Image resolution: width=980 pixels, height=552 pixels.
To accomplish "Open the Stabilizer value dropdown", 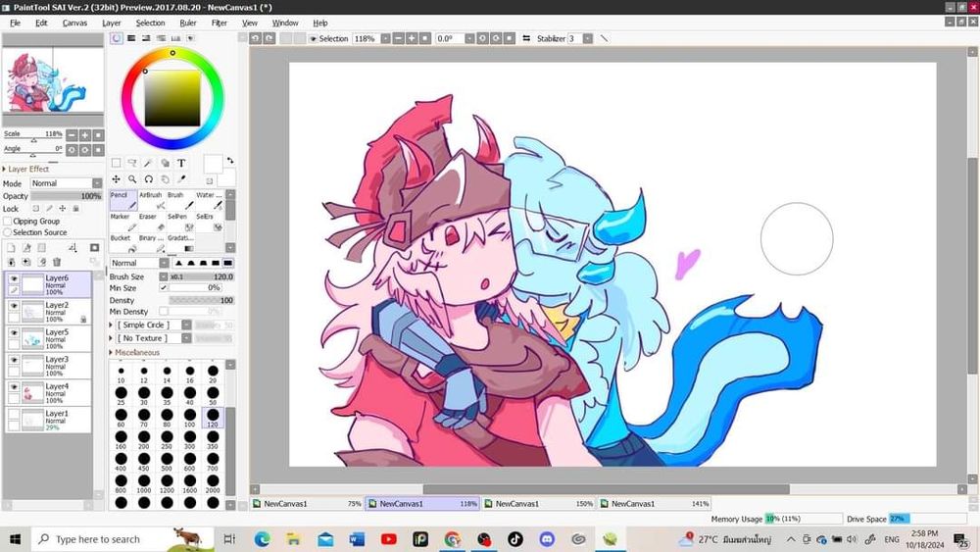I will pyautogui.click(x=588, y=39).
